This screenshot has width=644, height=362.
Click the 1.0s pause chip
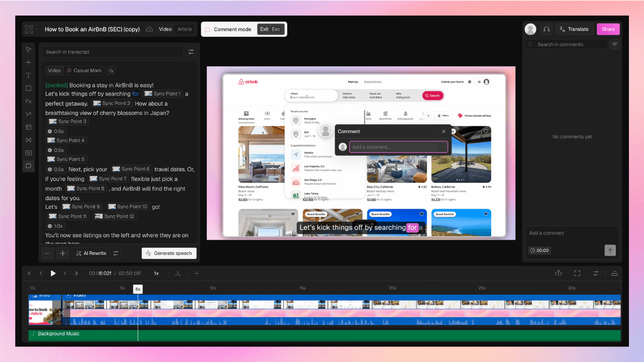(x=55, y=226)
